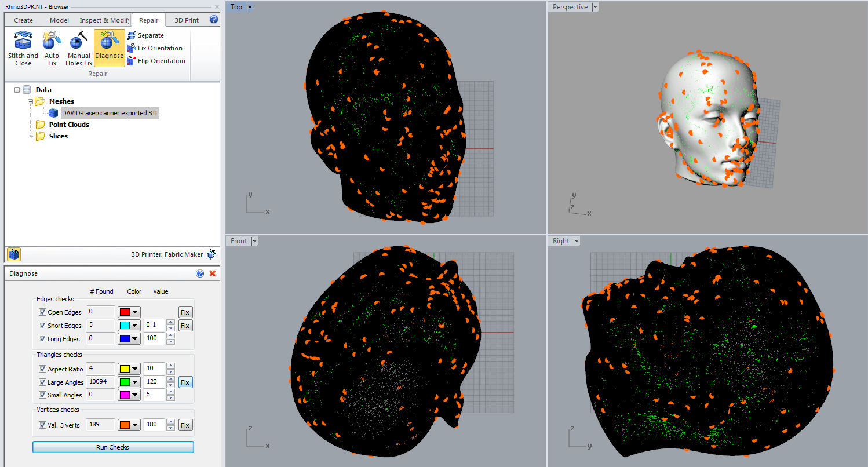Screen dimensions: 868x467
Task: Open the Inspect & Modify tab
Action: click(104, 20)
